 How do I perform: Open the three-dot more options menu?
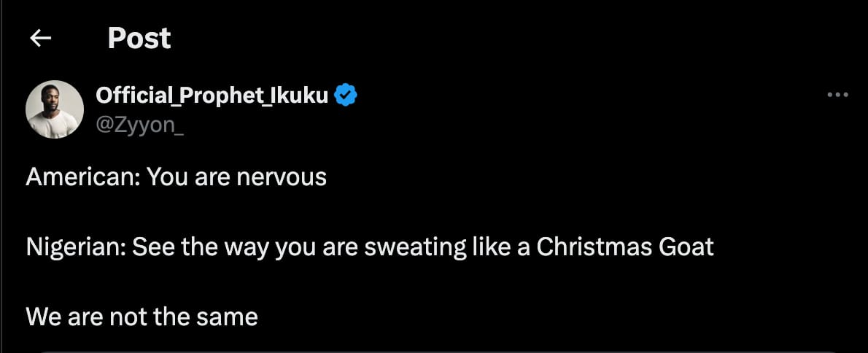837,95
